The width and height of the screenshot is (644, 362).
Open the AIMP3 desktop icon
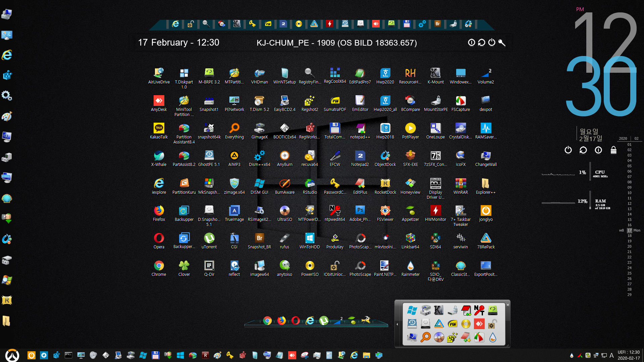[234, 158]
